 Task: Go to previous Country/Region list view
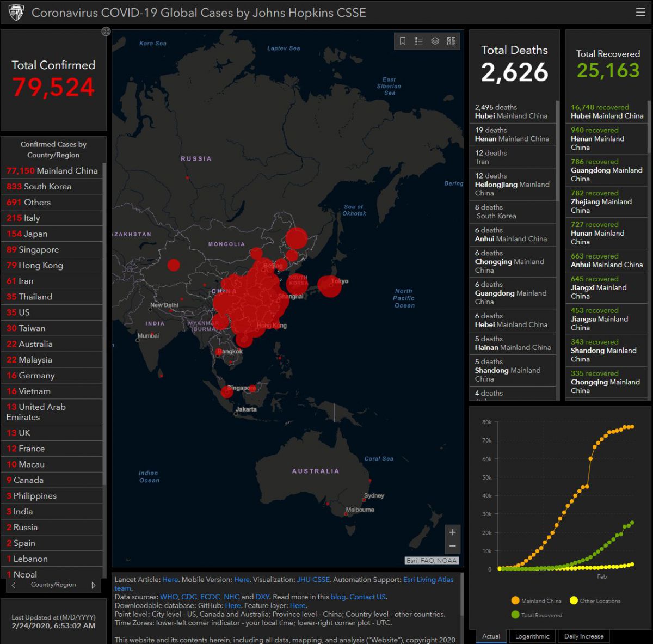[x=14, y=585]
